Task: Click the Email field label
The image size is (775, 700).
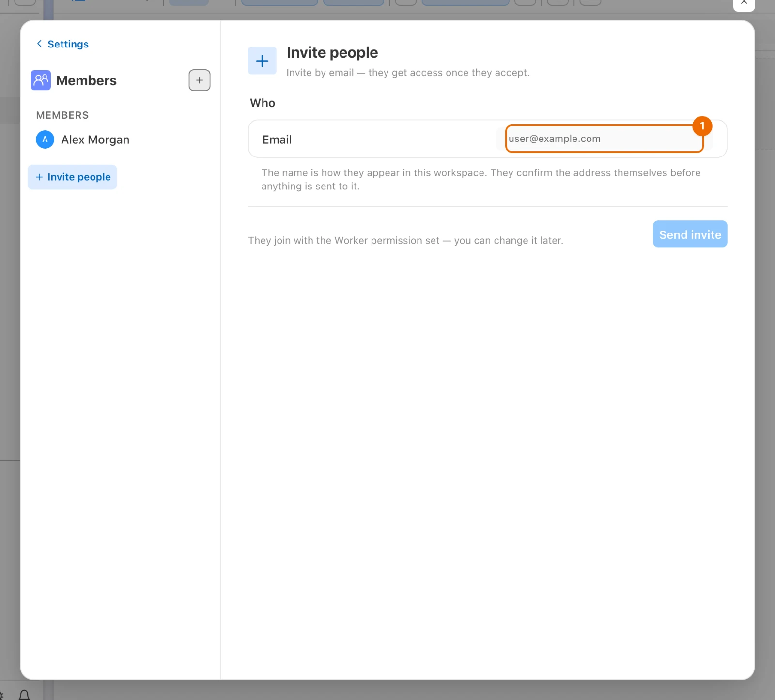Action: point(277,140)
